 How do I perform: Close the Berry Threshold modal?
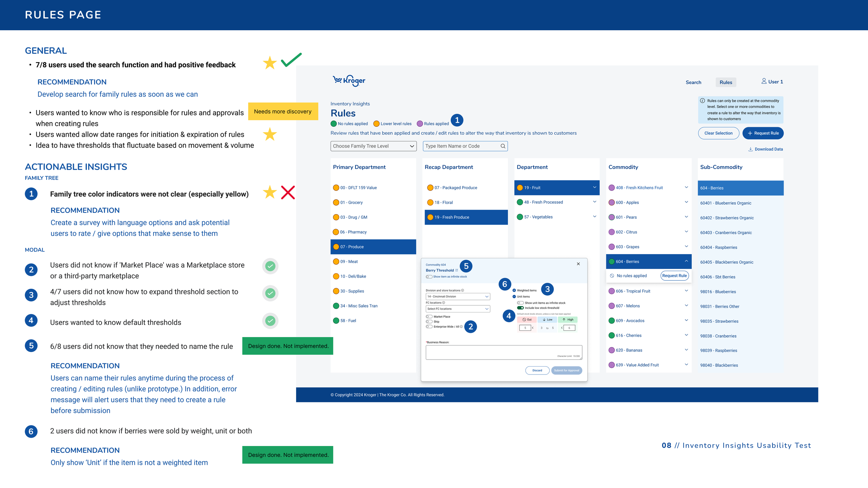tap(578, 264)
